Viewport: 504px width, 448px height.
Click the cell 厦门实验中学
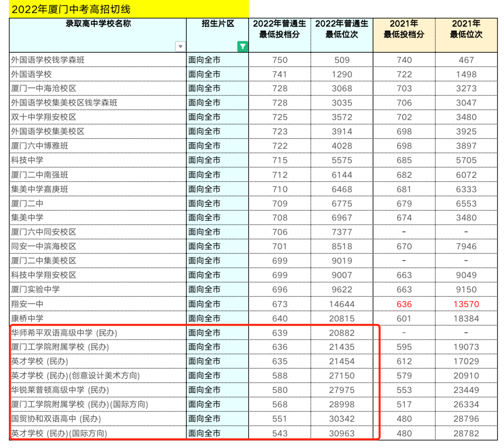[x=98, y=289]
